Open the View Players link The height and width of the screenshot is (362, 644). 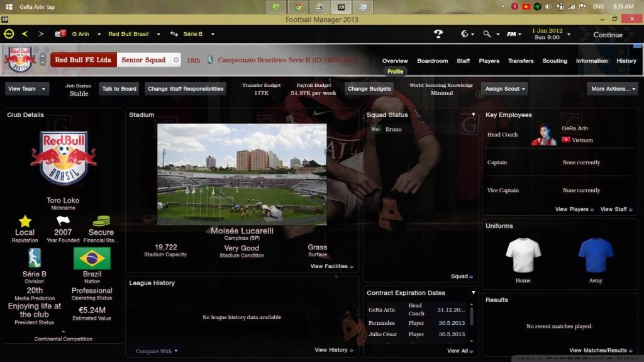tap(574, 210)
